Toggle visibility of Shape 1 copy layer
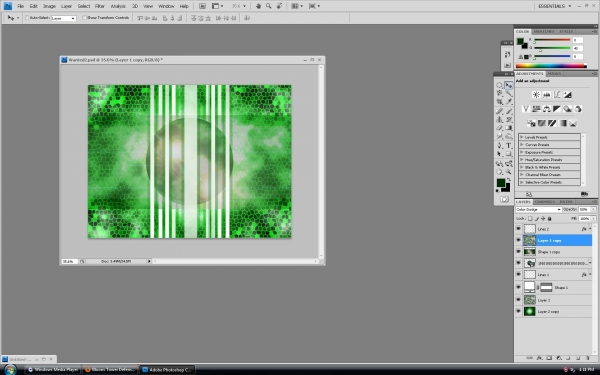 518,251
